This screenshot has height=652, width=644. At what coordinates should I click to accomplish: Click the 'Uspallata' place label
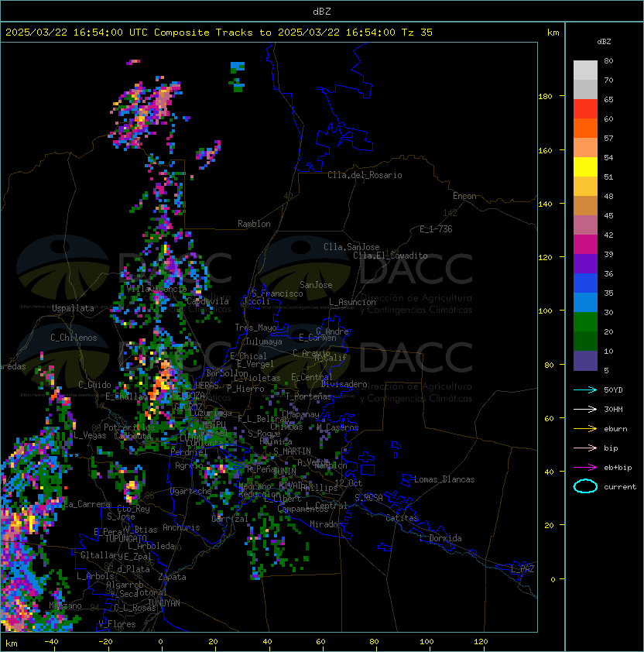73,308
